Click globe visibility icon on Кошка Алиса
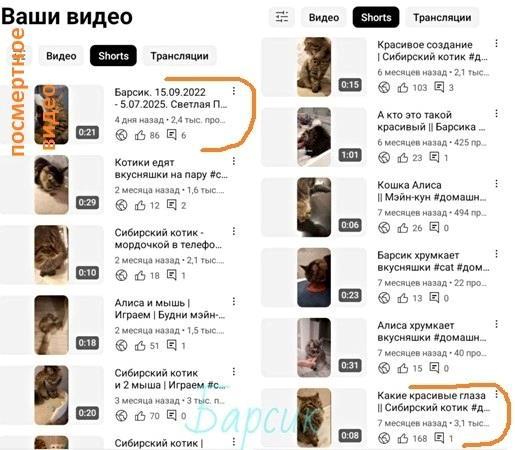Viewport: 515px width, 450px height. point(384,228)
